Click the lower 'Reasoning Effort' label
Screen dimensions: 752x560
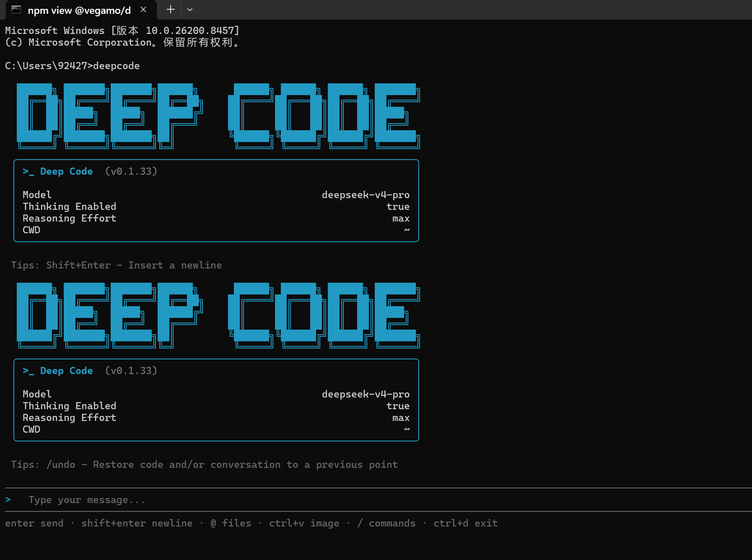coord(69,418)
